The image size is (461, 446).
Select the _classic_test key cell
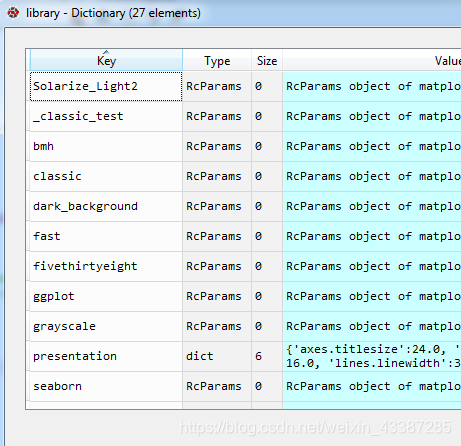coord(106,116)
